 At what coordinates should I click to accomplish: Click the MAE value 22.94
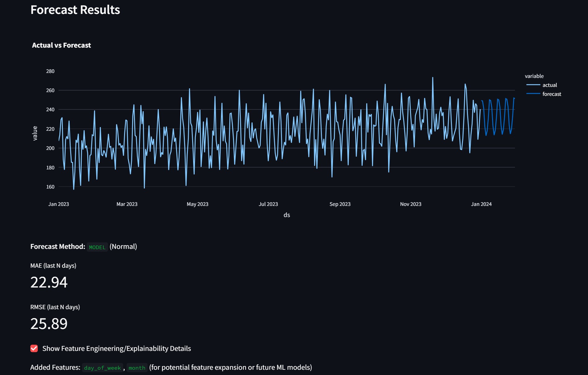coord(49,282)
